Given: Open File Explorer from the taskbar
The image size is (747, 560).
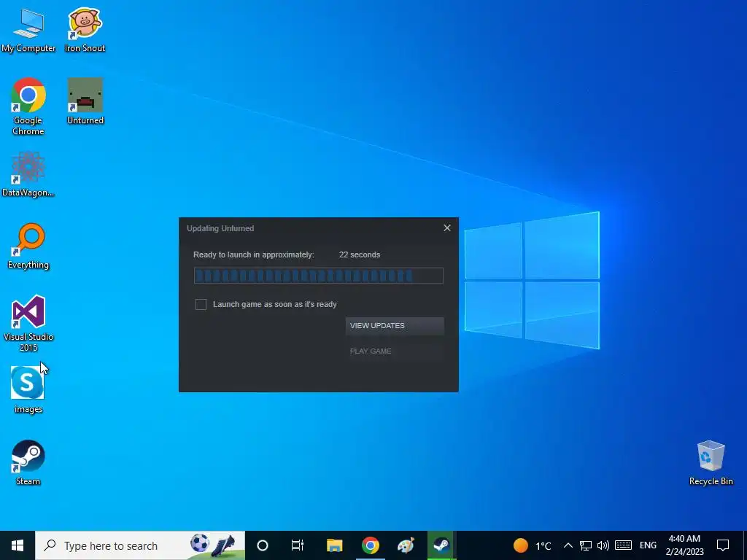Looking at the screenshot, I should point(334,545).
